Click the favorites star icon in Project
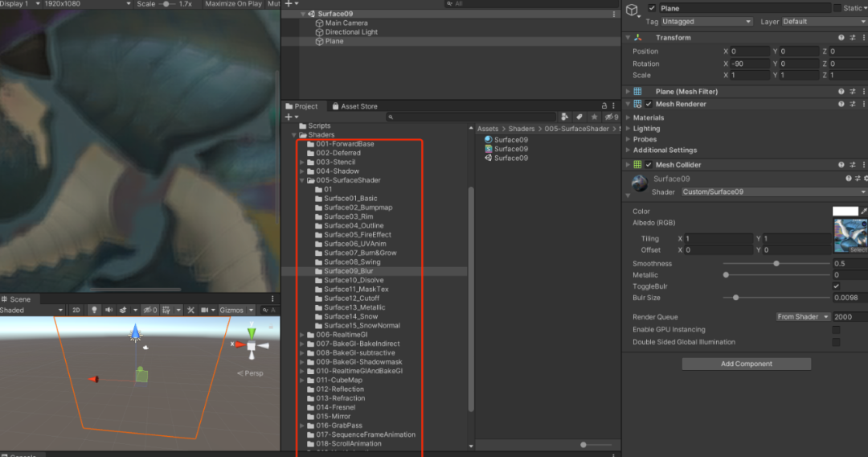This screenshot has height=457, width=868. point(594,117)
